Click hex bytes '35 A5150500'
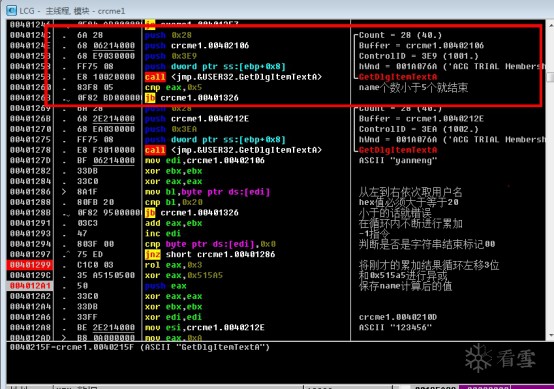This screenshot has height=389, width=554. (x=106, y=276)
